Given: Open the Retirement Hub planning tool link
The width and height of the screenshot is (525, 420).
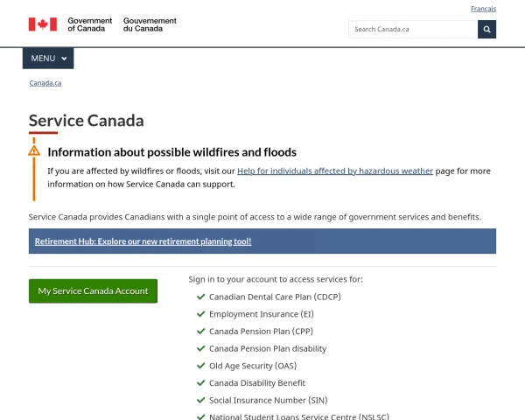Looking at the screenshot, I should (x=143, y=241).
